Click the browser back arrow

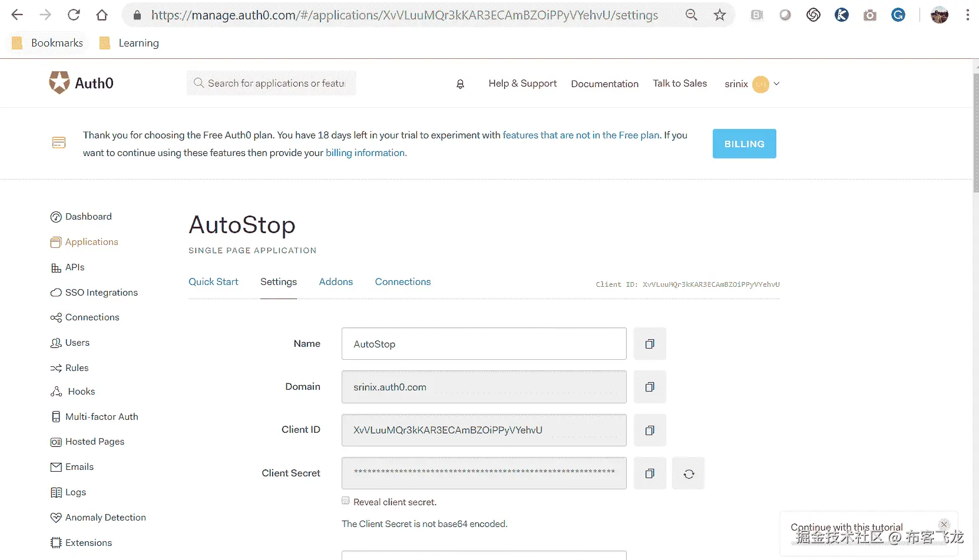(x=17, y=15)
